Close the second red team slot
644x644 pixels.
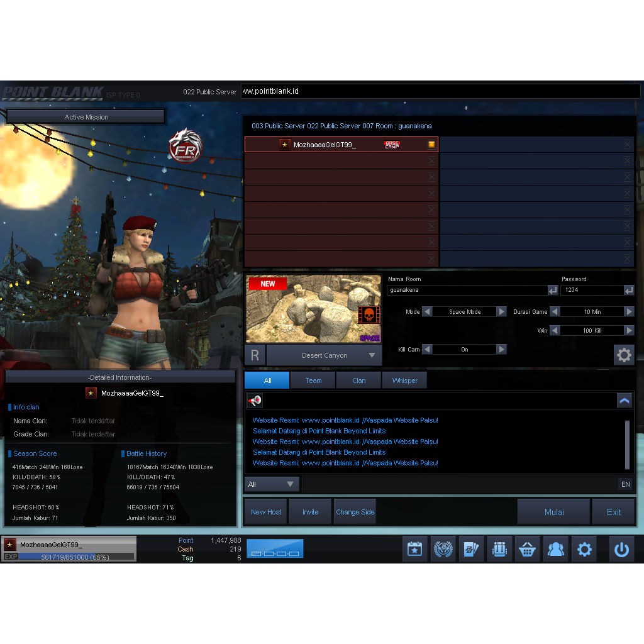coord(431,161)
